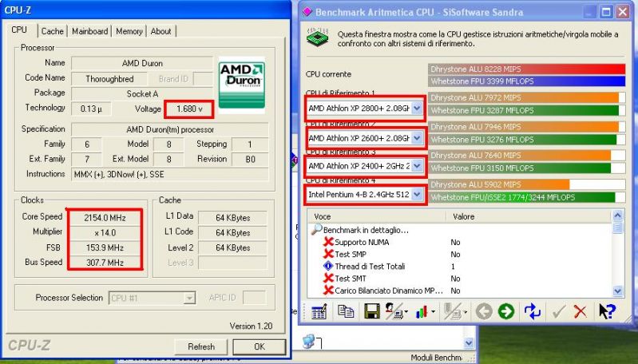Select the red X icon beside Carico Bilanciato Dinamico
This screenshot has width=638, height=364.
pyautogui.click(x=328, y=291)
